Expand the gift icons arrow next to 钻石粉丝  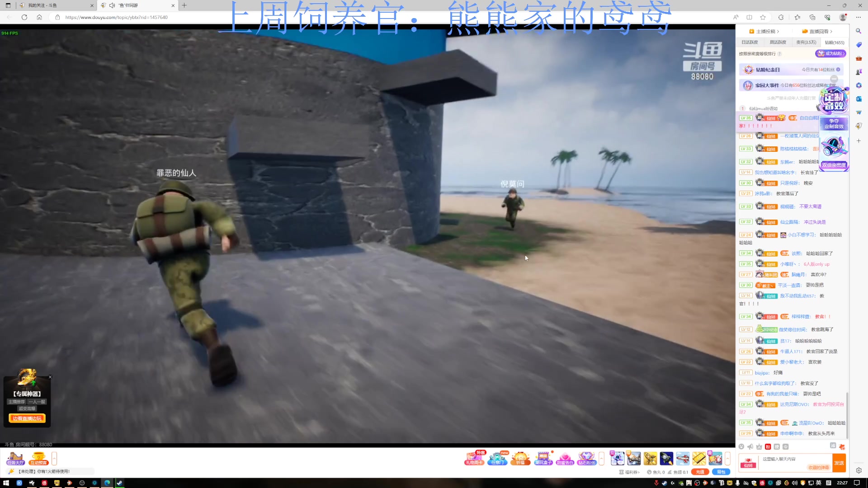pyautogui.click(x=602, y=458)
